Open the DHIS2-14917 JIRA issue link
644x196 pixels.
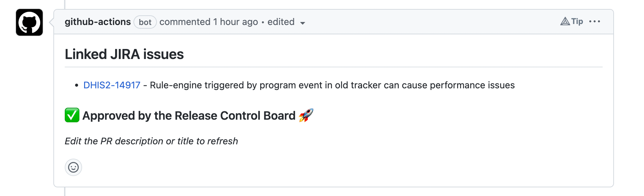(112, 85)
